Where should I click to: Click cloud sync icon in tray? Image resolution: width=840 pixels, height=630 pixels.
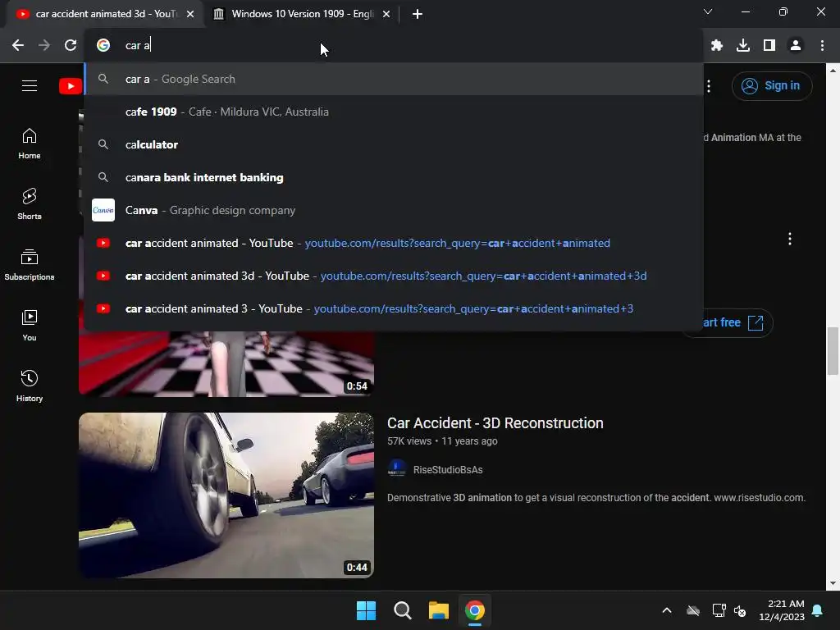pos(693,610)
